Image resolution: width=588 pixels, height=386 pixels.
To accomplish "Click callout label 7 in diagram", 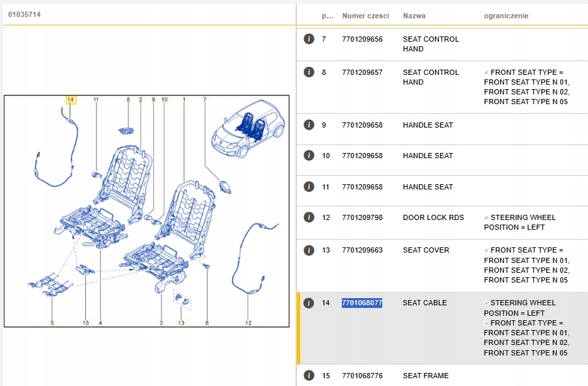I will (204, 100).
